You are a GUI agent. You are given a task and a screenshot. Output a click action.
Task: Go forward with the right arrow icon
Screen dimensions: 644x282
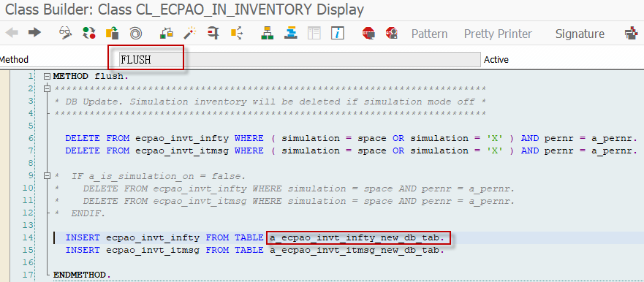pyautogui.click(x=34, y=32)
